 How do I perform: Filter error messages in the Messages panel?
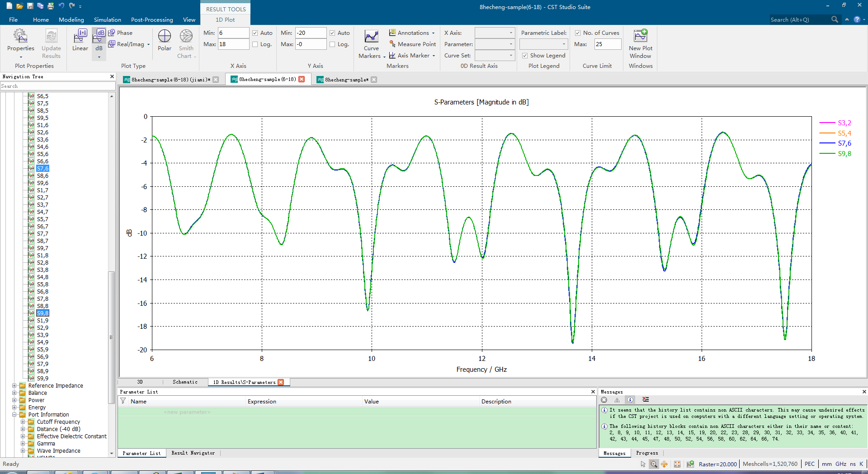(x=604, y=400)
